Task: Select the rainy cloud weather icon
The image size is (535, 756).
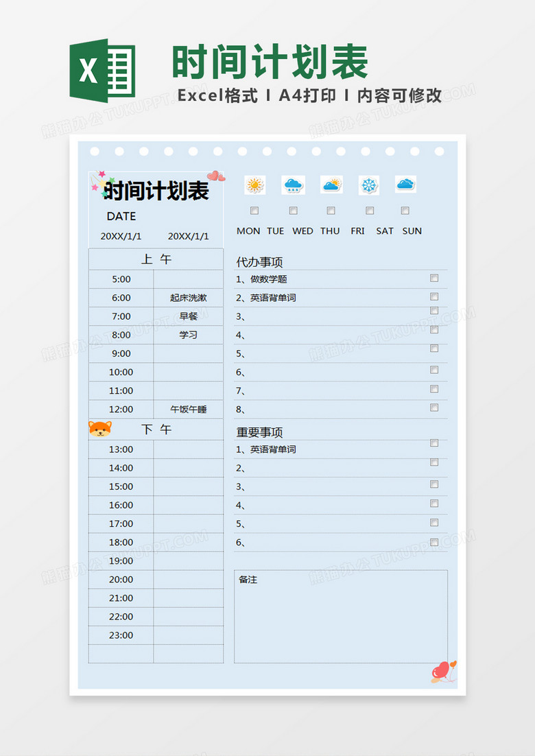Action: tap(293, 185)
